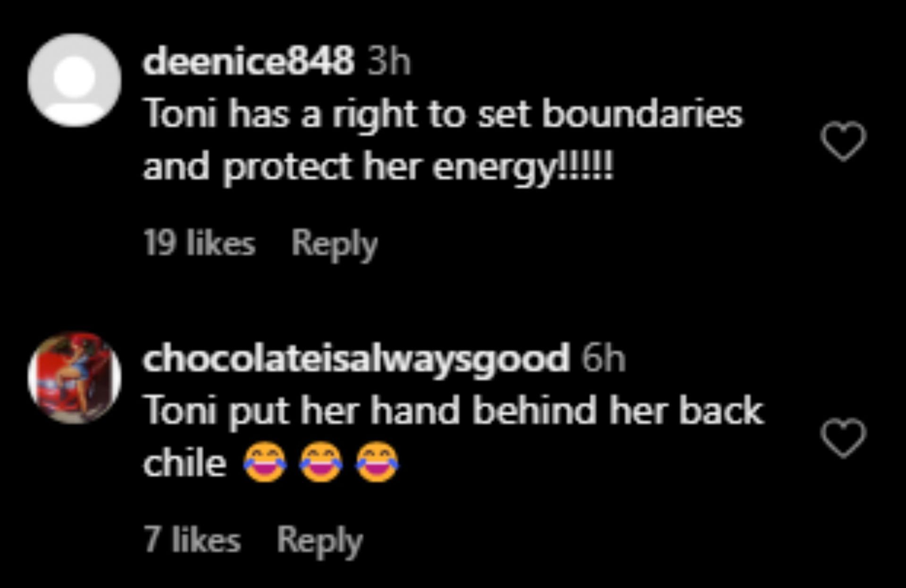Click the line 'and protect her energy!!!!!'
The height and width of the screenshot is (588, 906).
tap(378, 167)
